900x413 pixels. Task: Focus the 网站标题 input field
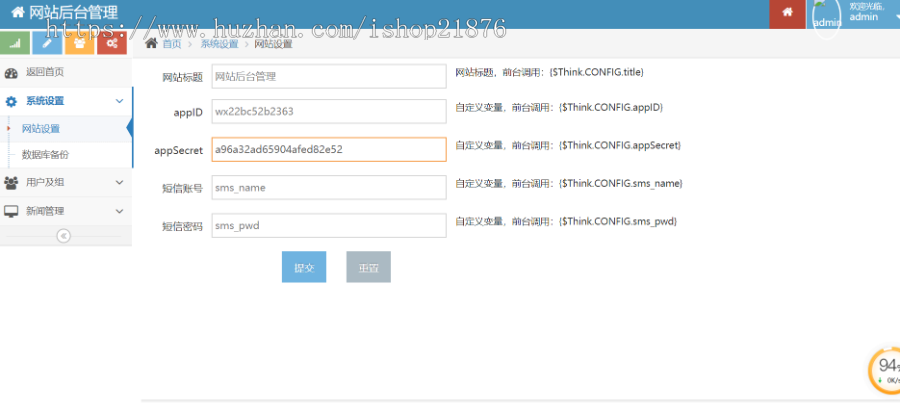tap(329, 76)
